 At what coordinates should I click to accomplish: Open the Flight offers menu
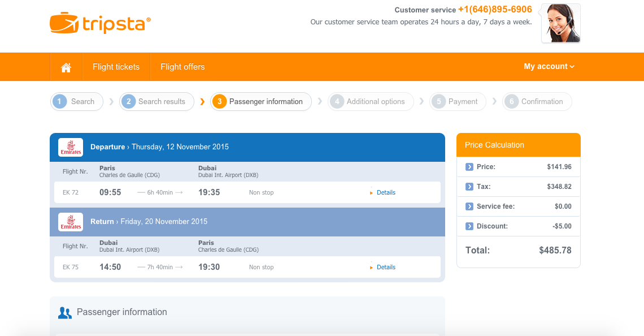(182, 67)
